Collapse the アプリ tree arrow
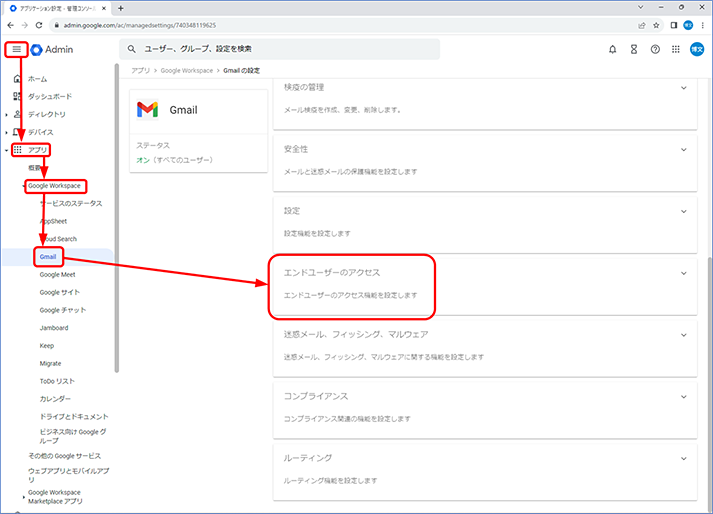Viewport: 713px width, 514px height. click(6, 150)
